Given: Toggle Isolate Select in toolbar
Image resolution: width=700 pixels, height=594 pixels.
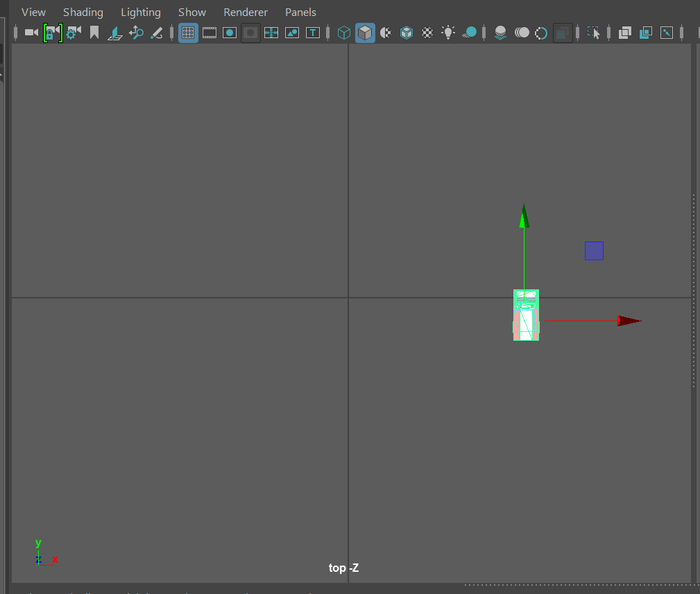Looking at the screenshot, I should [x=593, y=33].
